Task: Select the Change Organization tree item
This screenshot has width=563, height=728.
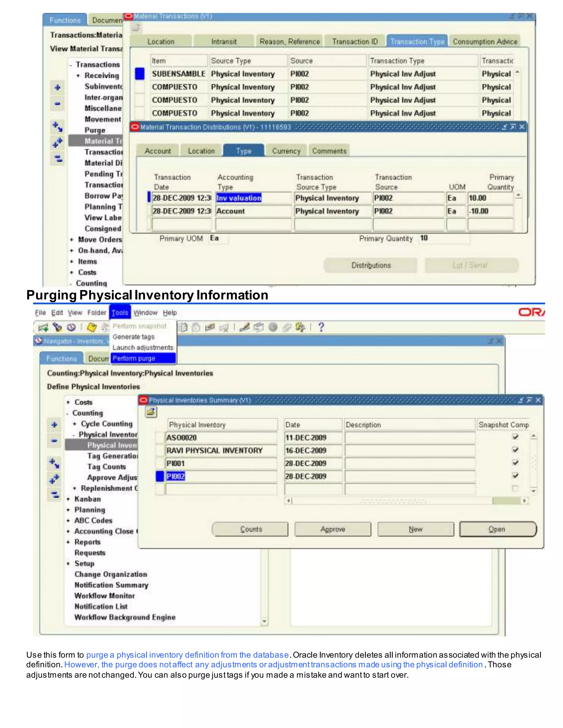Action: (111, 574)
